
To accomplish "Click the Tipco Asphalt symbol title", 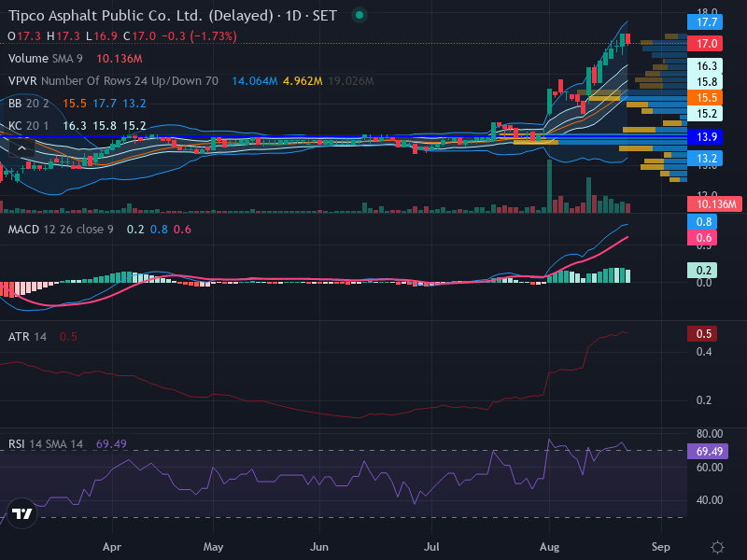I will pyautogui.click(x=141, y=15).
